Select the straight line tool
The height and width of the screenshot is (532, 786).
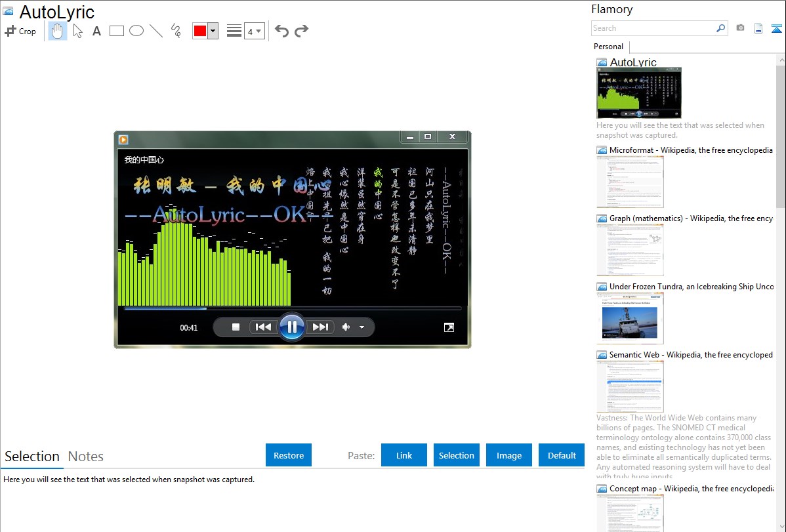click(x=156, y=31)
